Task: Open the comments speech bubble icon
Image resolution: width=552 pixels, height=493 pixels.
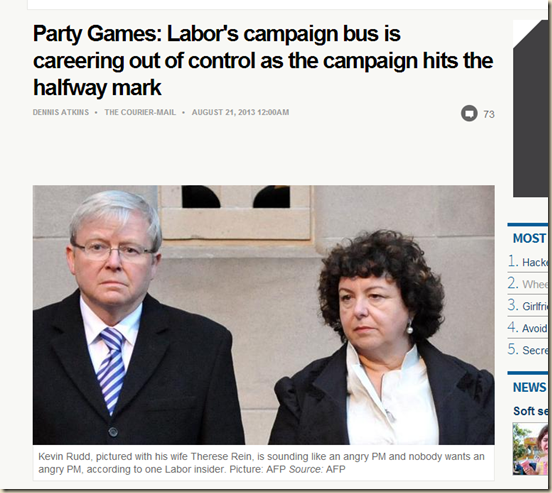Action: tap(469, 113)
